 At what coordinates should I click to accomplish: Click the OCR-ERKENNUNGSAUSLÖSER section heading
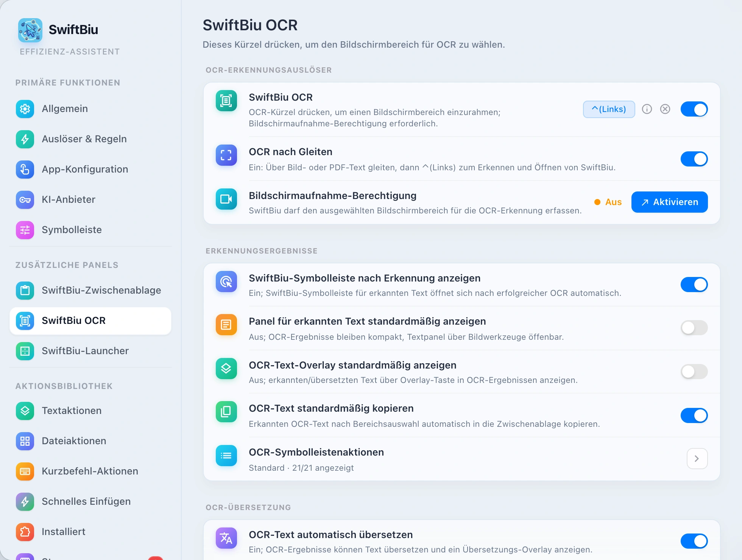point(269,70)
